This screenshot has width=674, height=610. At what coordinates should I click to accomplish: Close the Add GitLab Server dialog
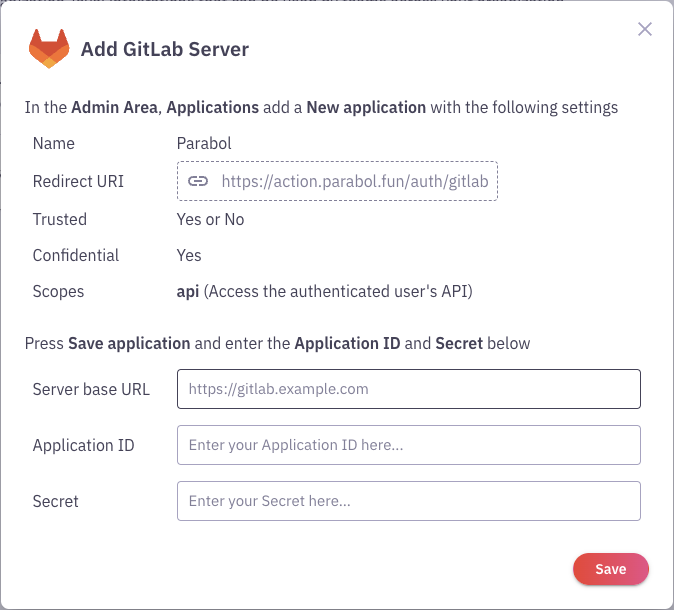(x=645, y=29)
